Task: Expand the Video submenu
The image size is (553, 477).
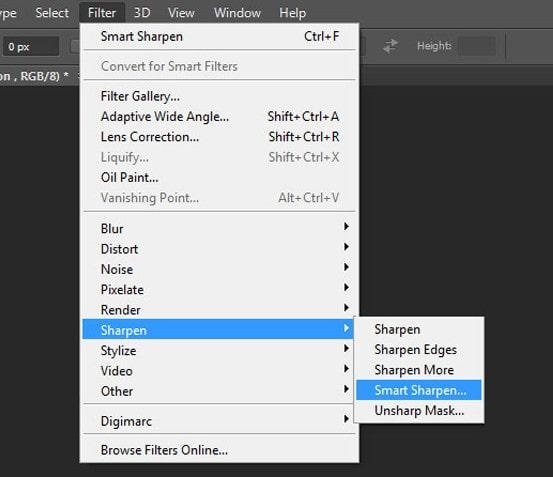Action: [219, 371]
